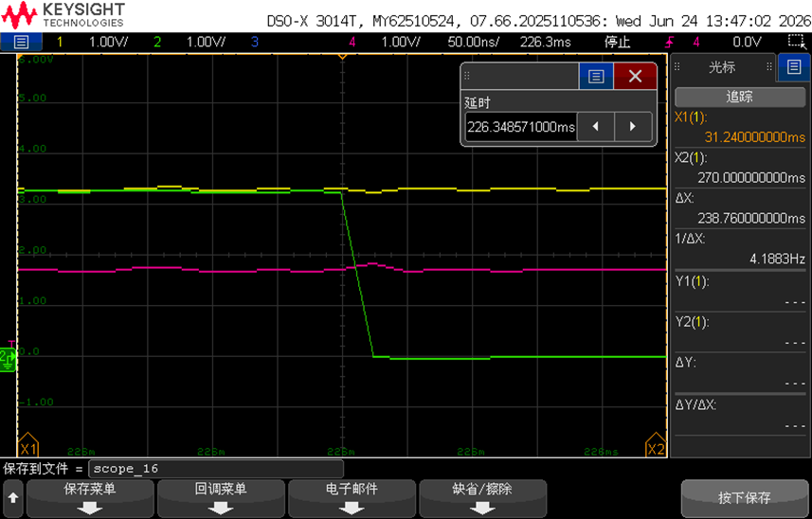Screen dimensions: 812x519
Task: Click the 1/ΔX 4.1883Hz readout
Action: (740, 249)
